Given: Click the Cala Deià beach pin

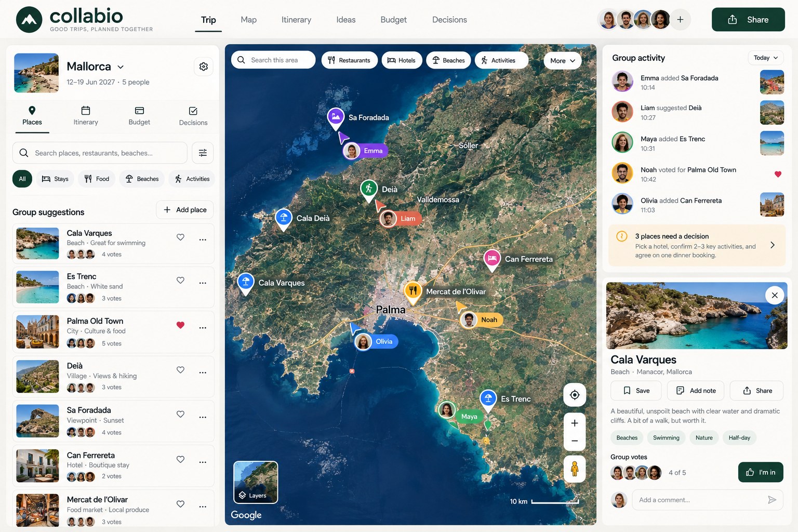Looking at the screenshot, I should tap(283, 219).
